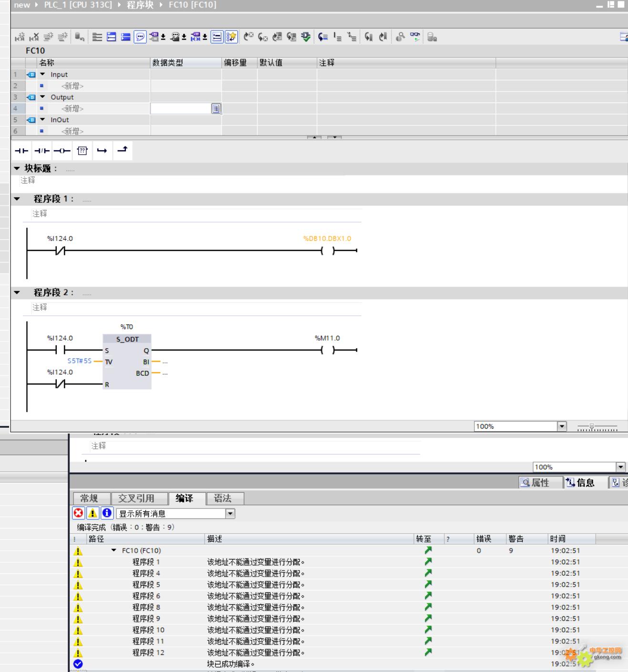Collapse the 程序段 1 network
Image resolution: width=628 pixels, height=672 pixels.
[18, 199]
